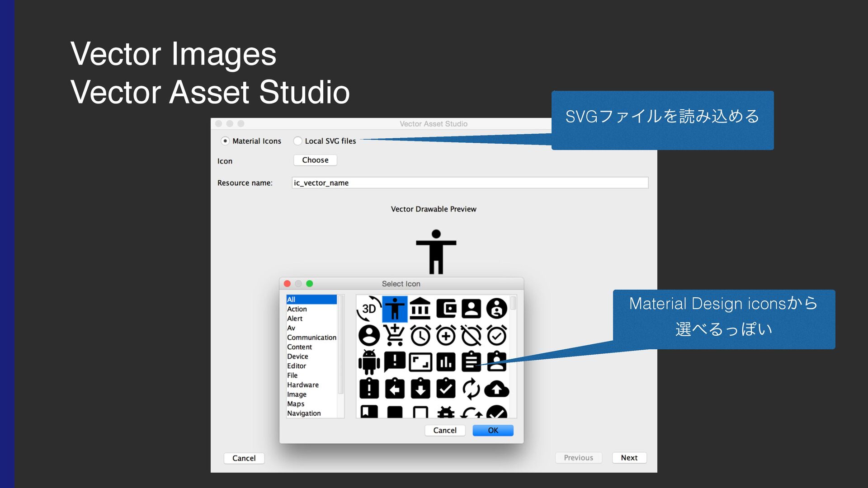Cancel the Vector Asset Studio wizard

point(244,458)
